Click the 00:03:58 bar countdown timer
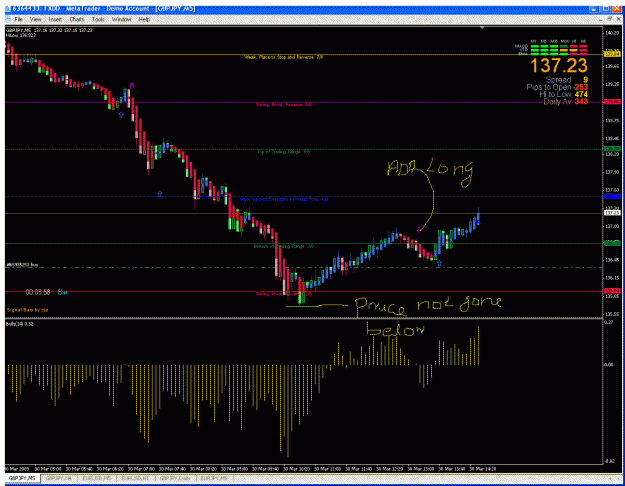This screenshot has height=486, width=625. point(38,292)
